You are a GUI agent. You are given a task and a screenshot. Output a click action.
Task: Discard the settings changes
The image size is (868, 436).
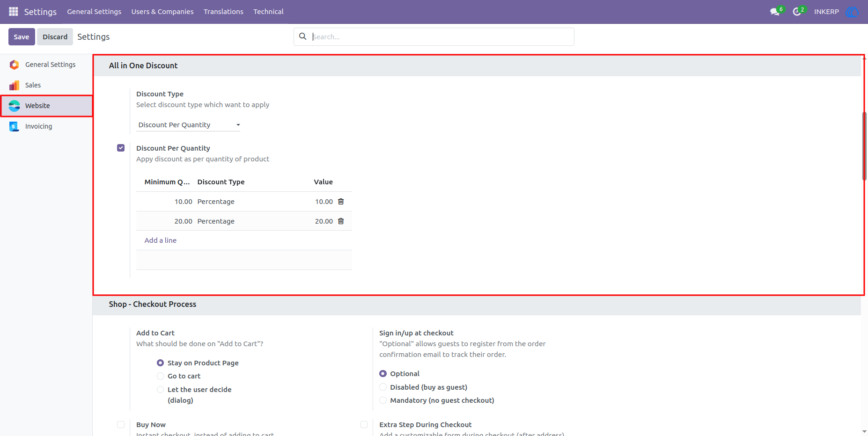55,37
